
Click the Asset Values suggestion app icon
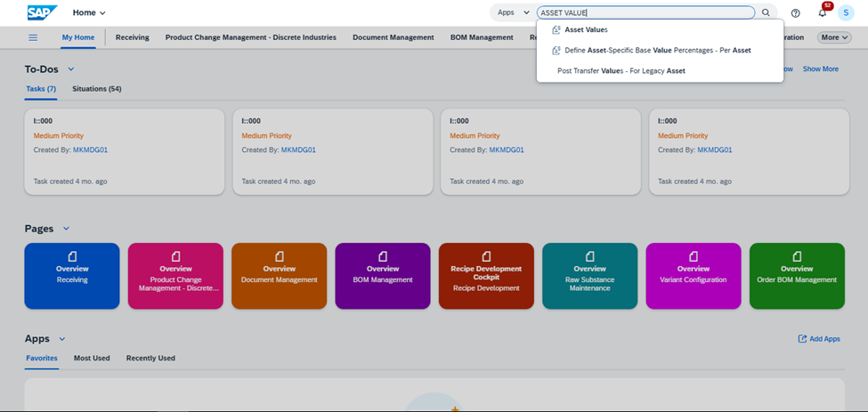click(556, 30)
